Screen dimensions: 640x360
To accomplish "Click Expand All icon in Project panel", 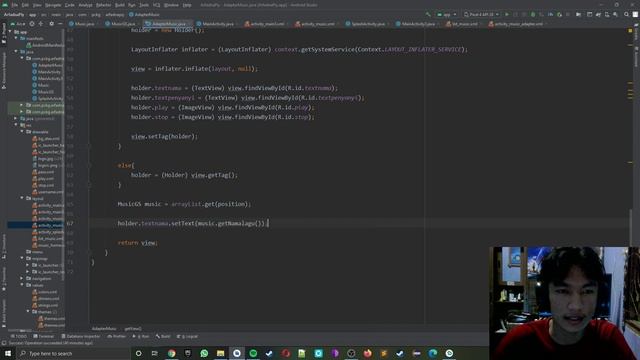I will (x=41, y=24).
